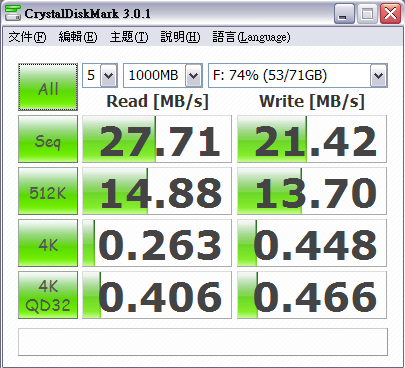This screenshot has width=405, height=368.
Task: Open the test count dropdown showing 5
Action: 100,75
